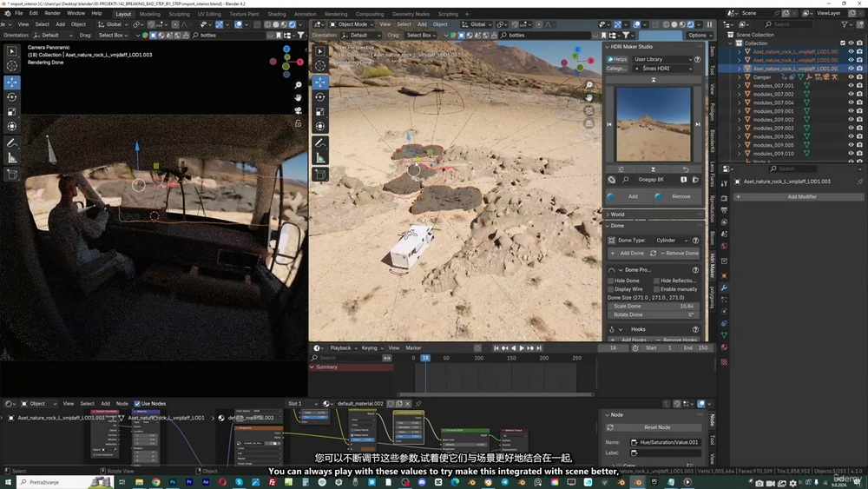Adjust Scale Dome slider value
The width and height of the screenshot is (868, 489).
pyautogui.click(x=654, y=307)
